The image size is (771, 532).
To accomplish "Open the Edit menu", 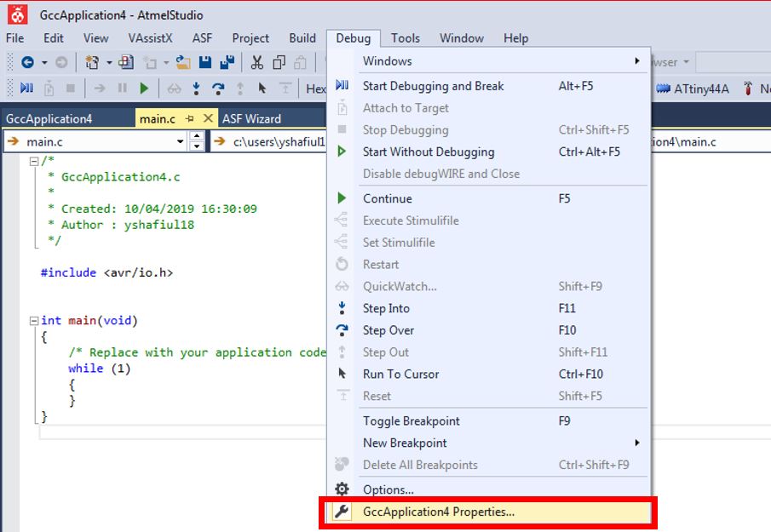I will pos(53,37).
